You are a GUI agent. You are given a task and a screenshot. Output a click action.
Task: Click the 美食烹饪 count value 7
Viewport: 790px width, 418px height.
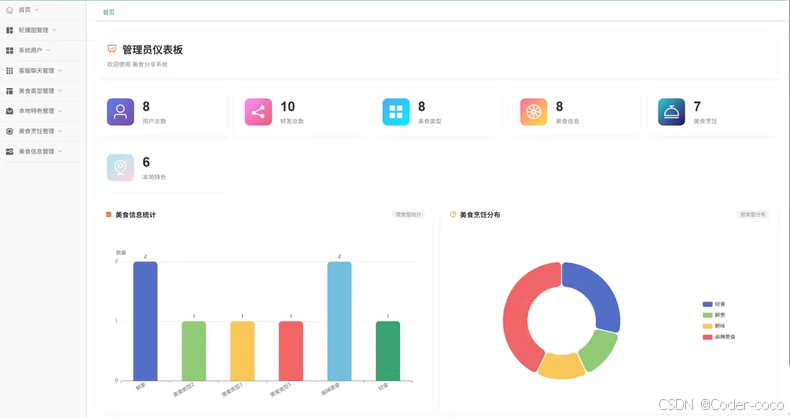[x=697, y=107]
